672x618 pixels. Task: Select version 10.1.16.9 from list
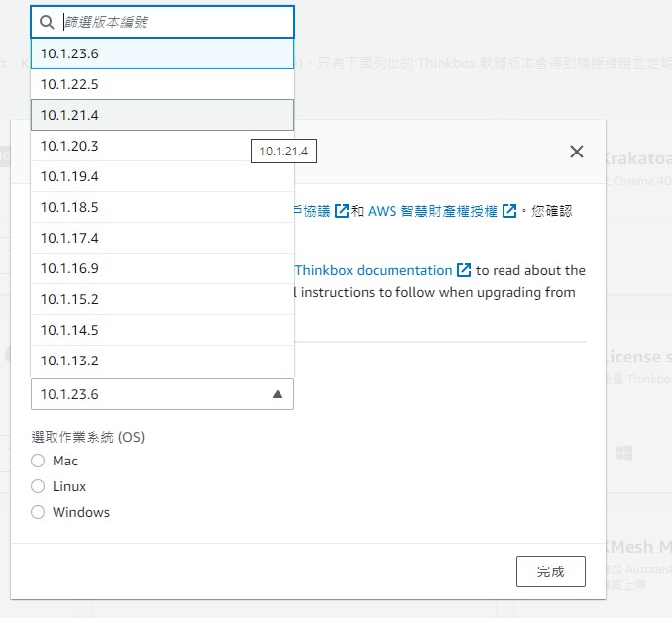[x=163, y=268]
